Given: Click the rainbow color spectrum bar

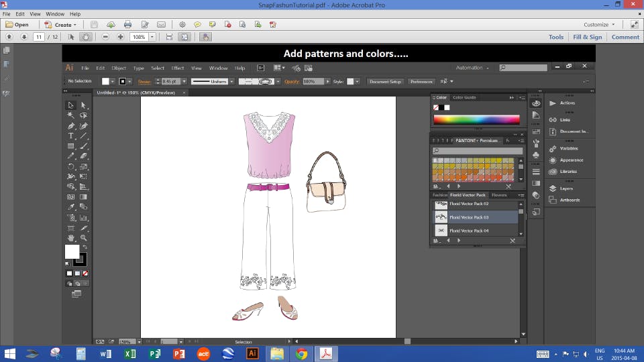Looking at the screenshot, I should [476, 119].
